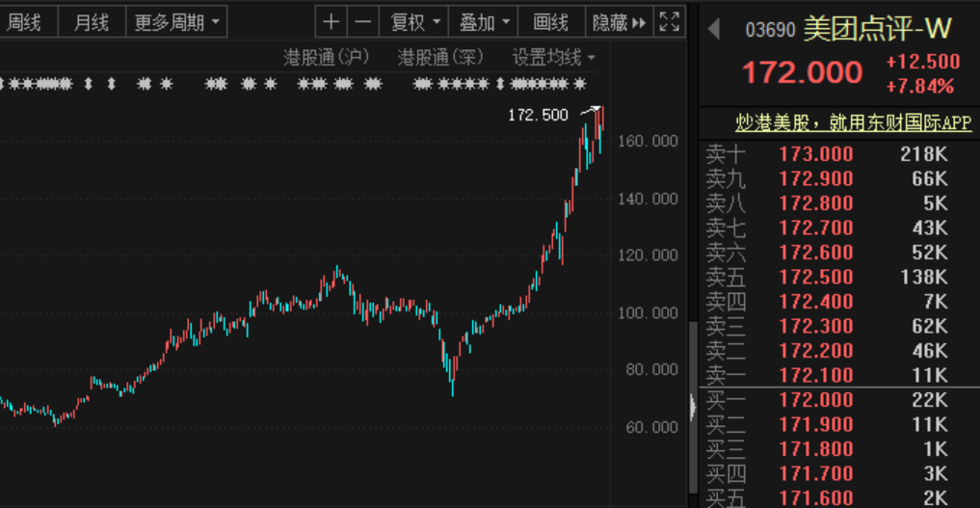Click the 172.500 high price marker arrow
The height and width of the screenshot is (508, 980).
[x=590, y=110]
